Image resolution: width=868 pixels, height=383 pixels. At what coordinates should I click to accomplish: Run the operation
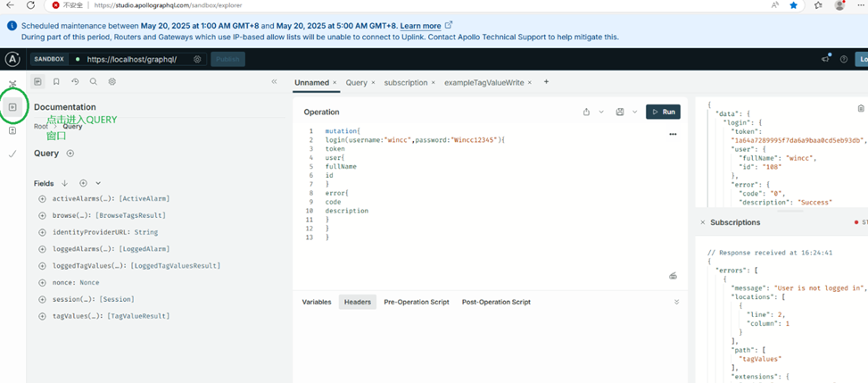click(x=663, y=112)
